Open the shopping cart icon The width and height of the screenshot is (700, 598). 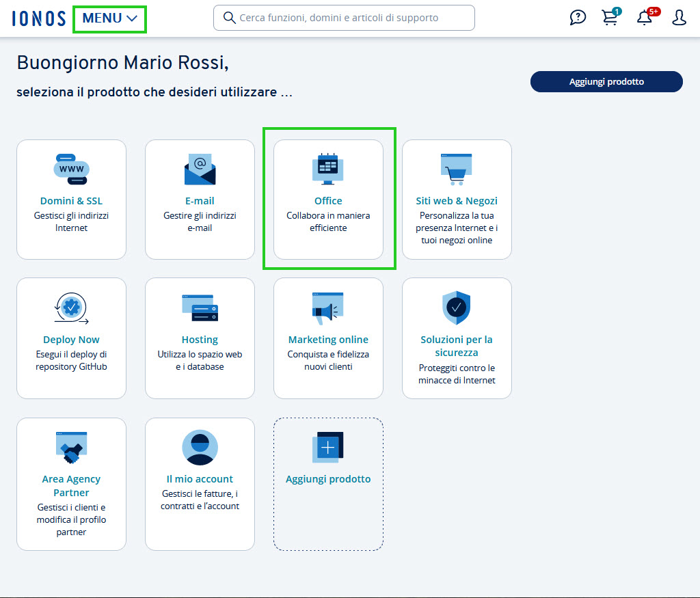point(610,17)
